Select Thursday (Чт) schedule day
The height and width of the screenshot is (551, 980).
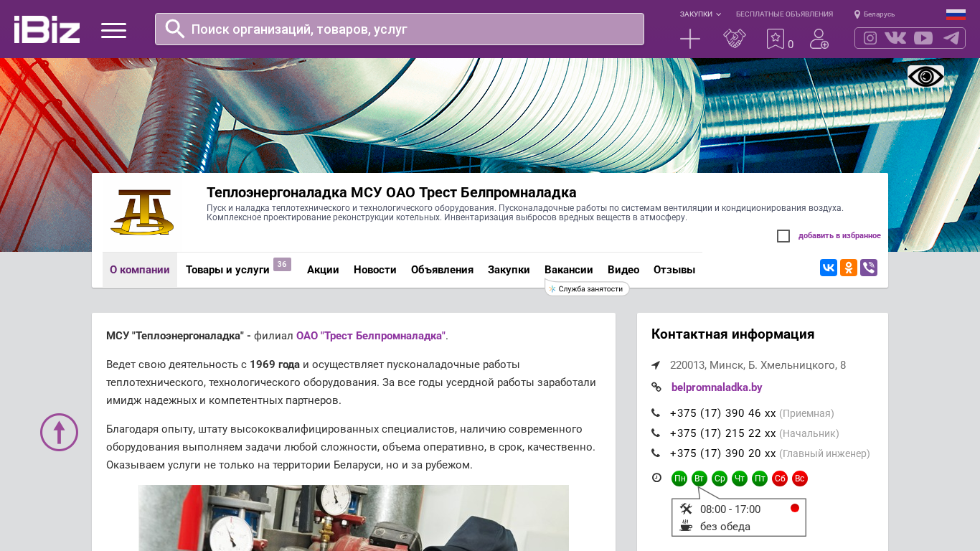click(x=740, y=479)
